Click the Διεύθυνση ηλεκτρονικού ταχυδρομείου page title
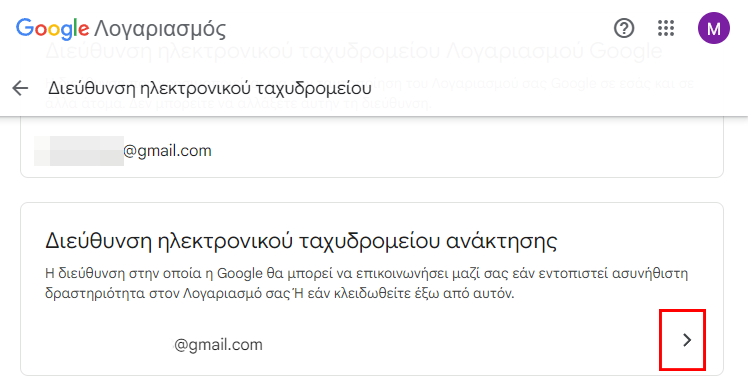Viewport: 750px width, 384px height. (210, 88)
